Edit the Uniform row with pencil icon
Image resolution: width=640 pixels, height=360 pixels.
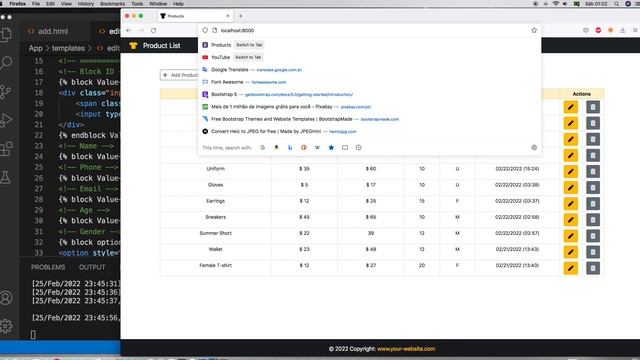click(x=571, y=171)
